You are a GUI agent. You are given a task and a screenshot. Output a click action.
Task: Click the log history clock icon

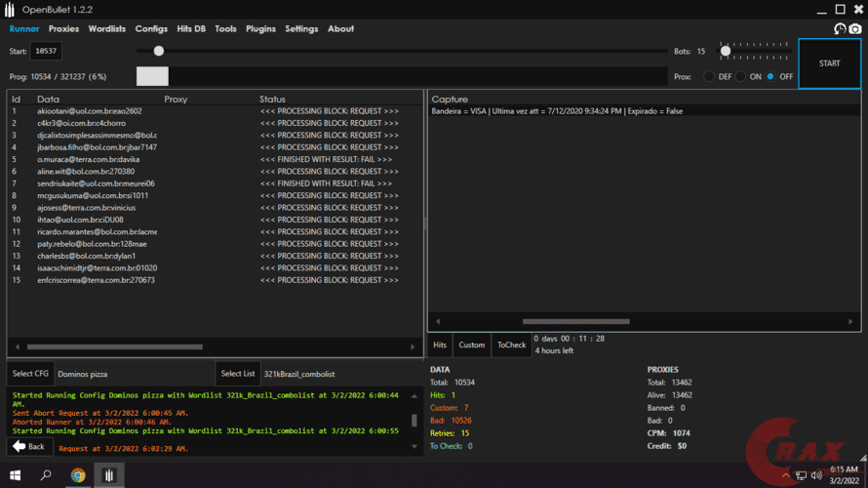pos(840,29)
